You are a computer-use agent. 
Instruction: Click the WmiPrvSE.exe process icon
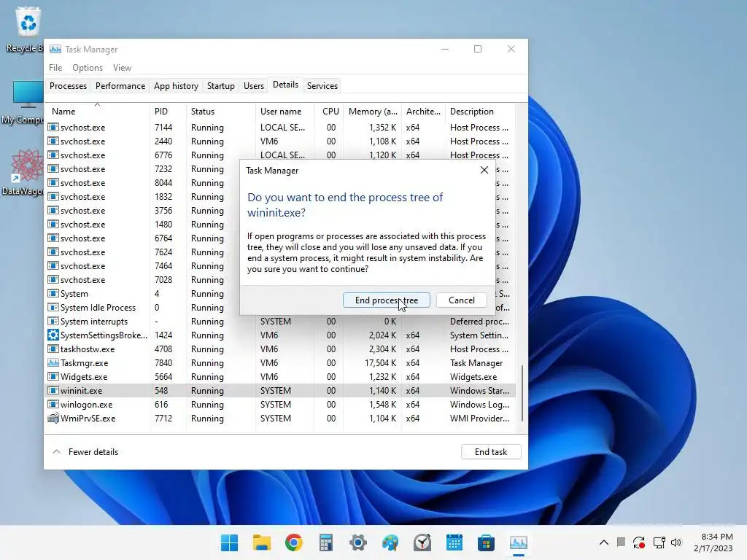click(x=53, y=418)
